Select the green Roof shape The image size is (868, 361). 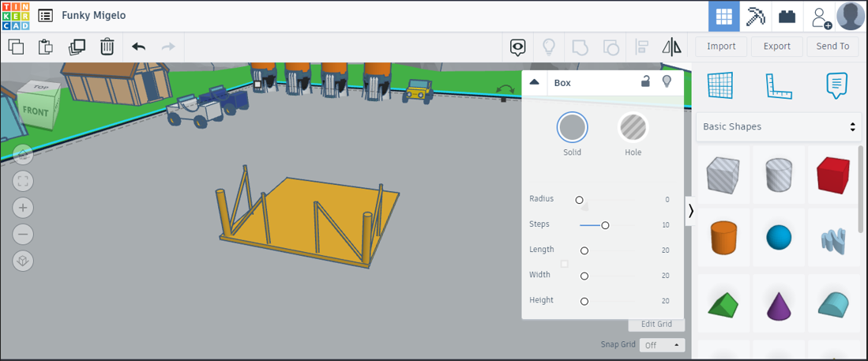point(723,303)
